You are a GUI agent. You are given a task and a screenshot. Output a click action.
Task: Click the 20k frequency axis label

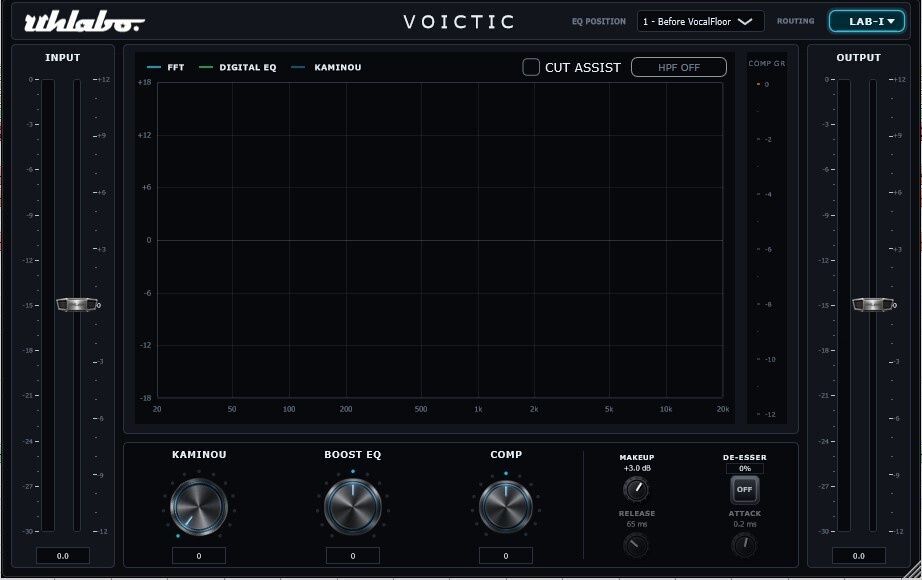pyautogui.click(x=723, y=409)
